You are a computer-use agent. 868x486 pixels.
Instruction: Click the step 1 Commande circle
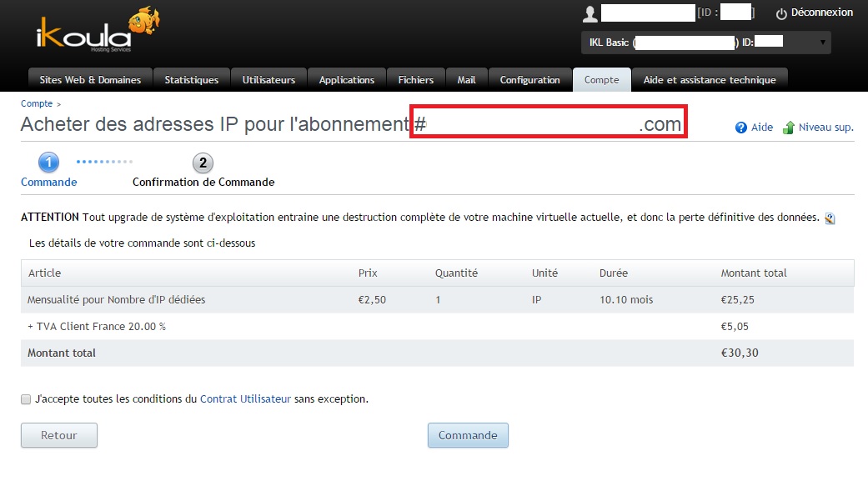click(48, 163)
